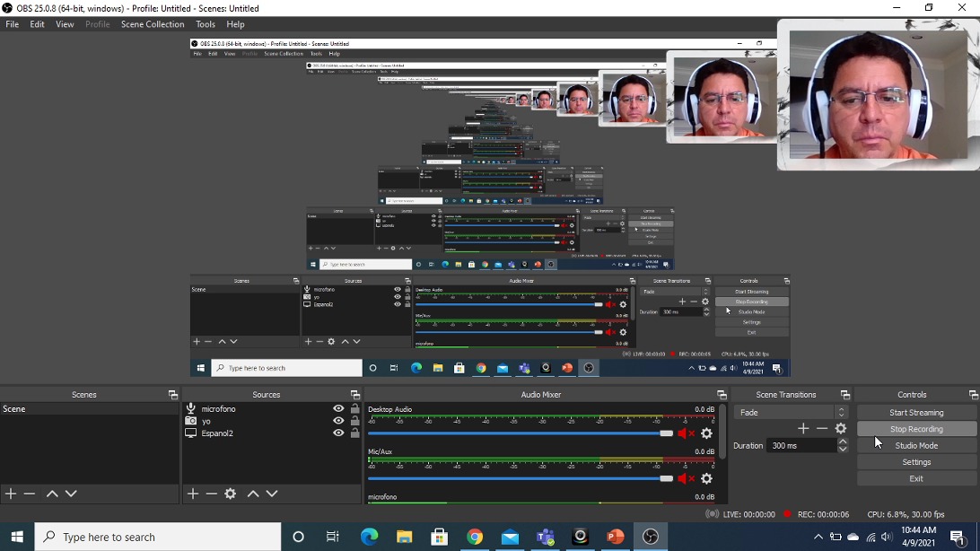This screenshot has height=551, width=980.
Task: Toggle lock on Espanol2 source
Action: click(x=355, y=433)
